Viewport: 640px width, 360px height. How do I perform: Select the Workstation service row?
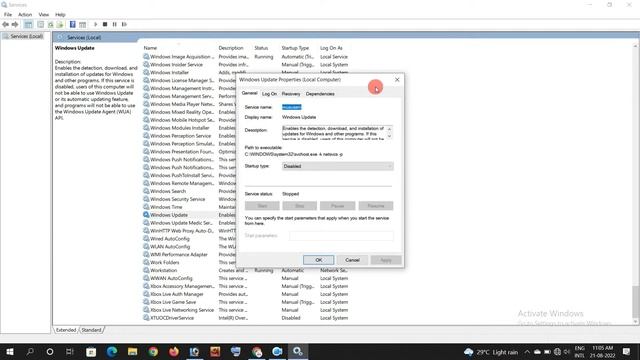click(x=246, y=270)
